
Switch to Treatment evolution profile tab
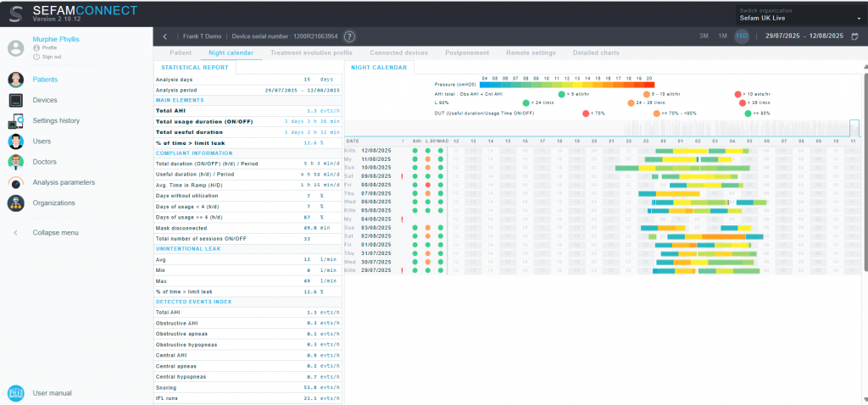click(x=311, y=53)
